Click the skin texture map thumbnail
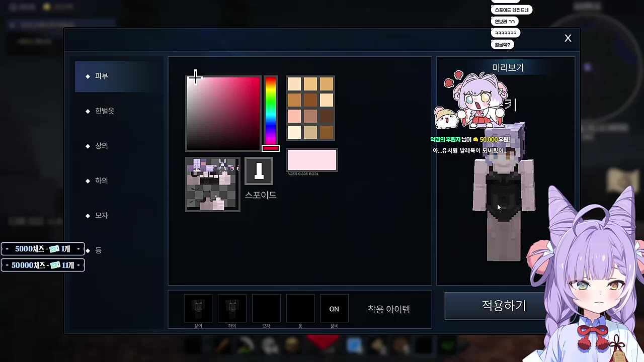This screenshot has height=362, width=644. point(212,184)
